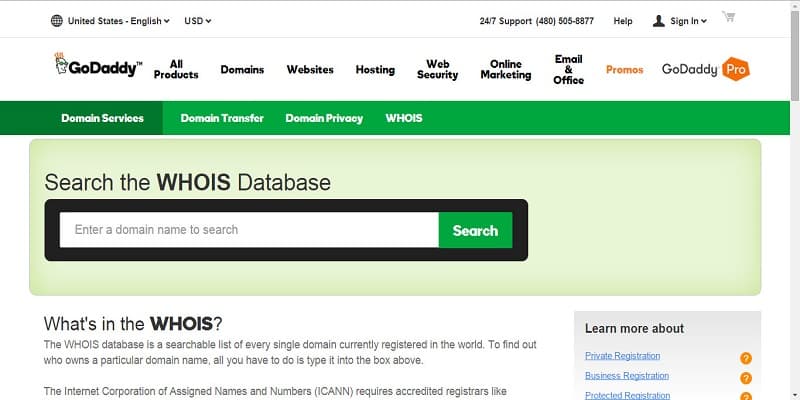Screen dimensions: 800x400
Task: Open the Promos menu item
Action: click(x=624, y=70)
